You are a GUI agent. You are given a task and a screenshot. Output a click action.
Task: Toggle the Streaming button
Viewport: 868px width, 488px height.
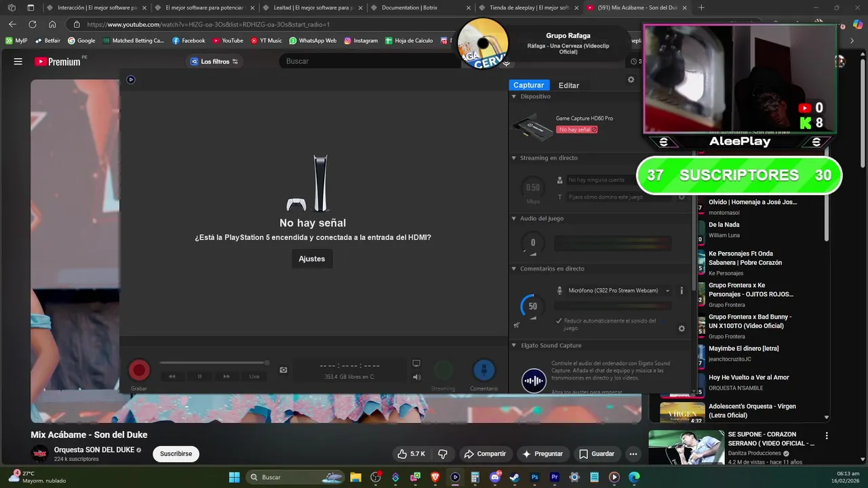pyautogui.click(x=443, y=370)
